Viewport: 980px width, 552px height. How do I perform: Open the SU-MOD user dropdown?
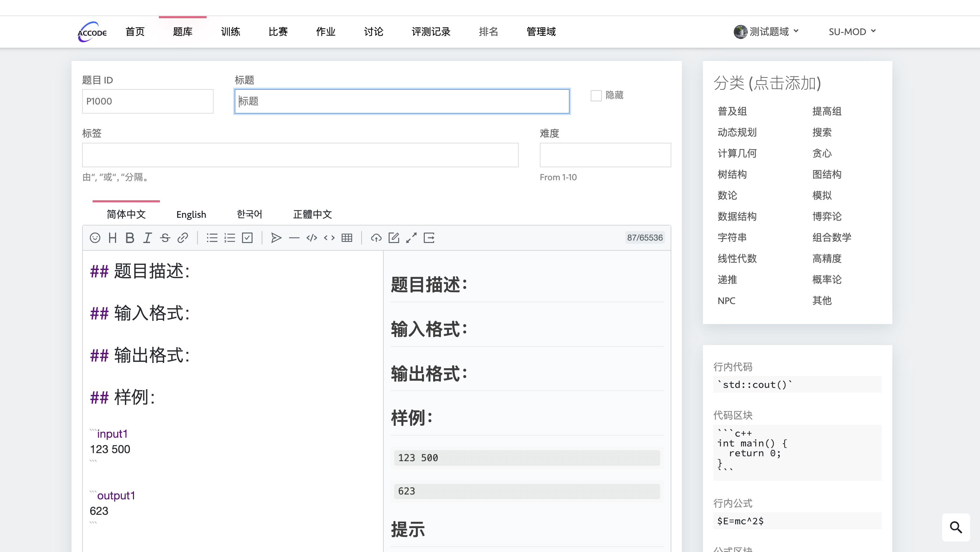pyautogui.click(x=852, y=32)
